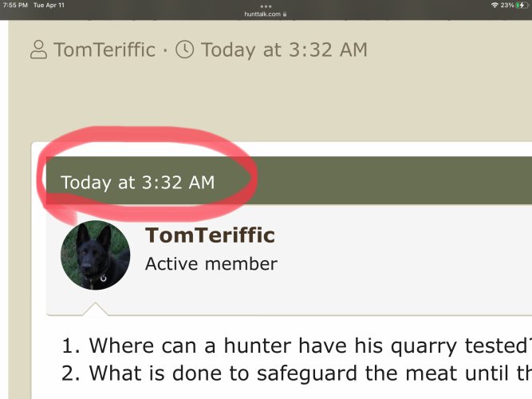The width and height of the screenshot is (532, 399).
Task: Open bold TomTeriffic username in post
Action: 210,235
